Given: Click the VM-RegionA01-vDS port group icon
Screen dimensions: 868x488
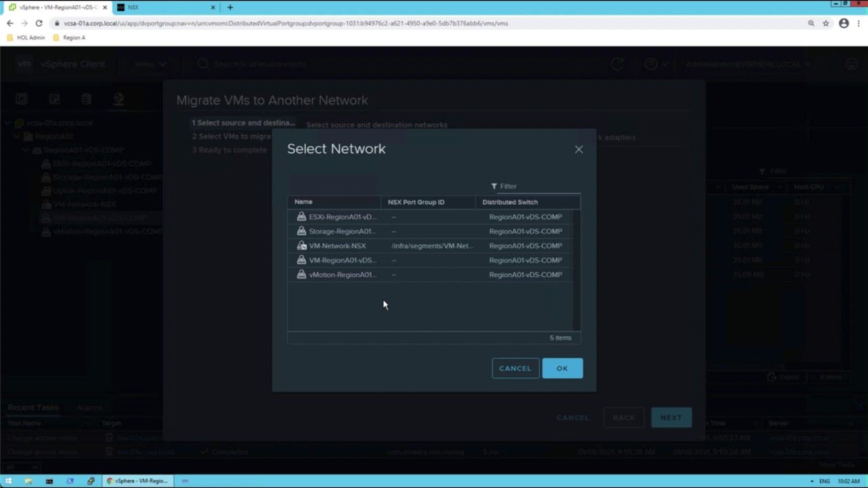Looking at the screenshot, I should point(301,260).
